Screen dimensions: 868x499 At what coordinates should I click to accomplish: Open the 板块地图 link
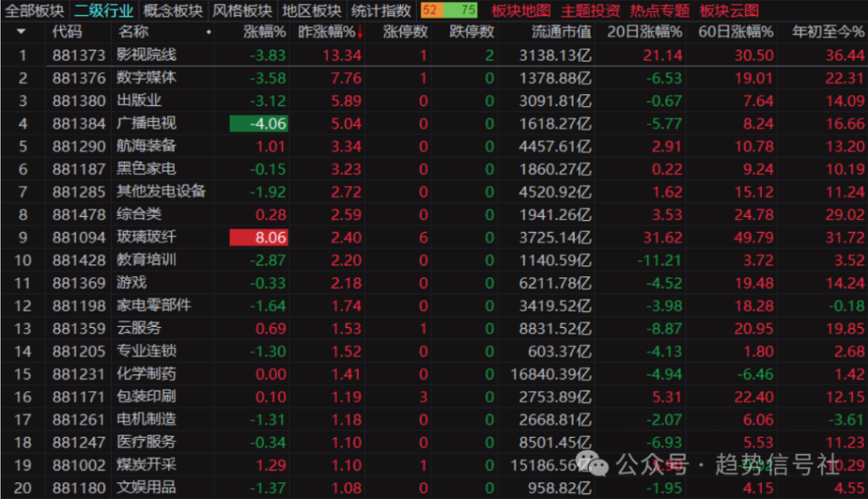pyautogui.click(x=520, y=11)
